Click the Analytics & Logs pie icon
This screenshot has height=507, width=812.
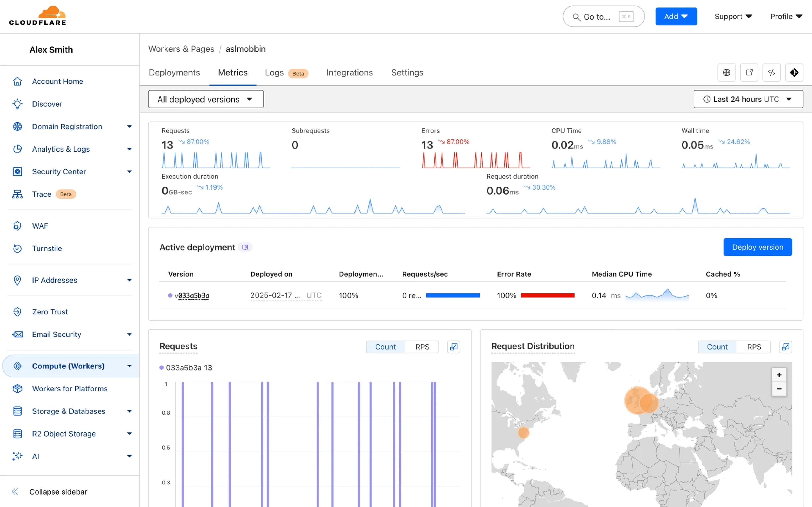pyautogui.click(x=17, y=149)
